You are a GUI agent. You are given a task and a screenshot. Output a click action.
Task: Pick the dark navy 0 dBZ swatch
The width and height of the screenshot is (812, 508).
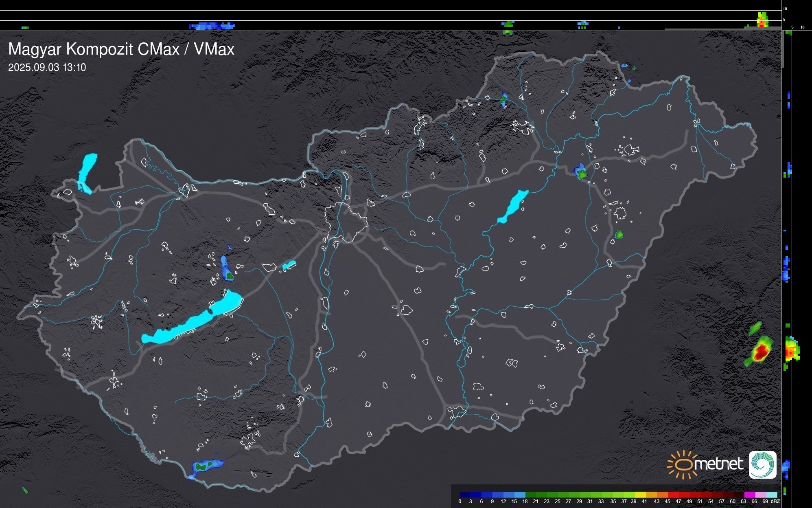465,495
